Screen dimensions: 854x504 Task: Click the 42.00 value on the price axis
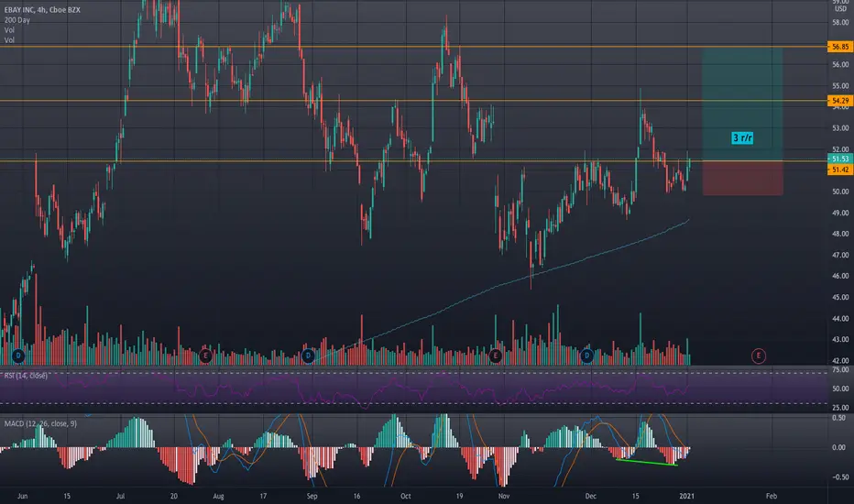point(840,360)
